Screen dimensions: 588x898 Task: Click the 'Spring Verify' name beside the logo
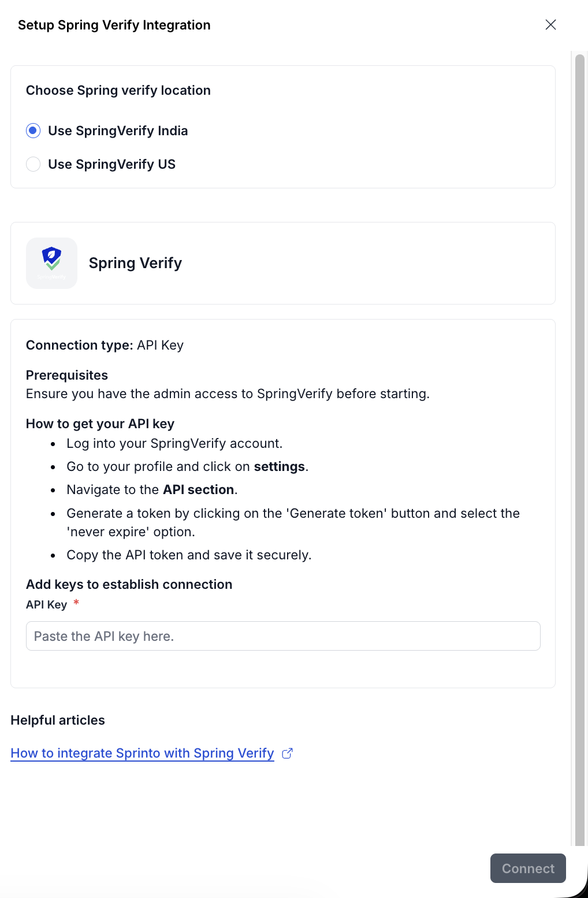pos(135,263)
